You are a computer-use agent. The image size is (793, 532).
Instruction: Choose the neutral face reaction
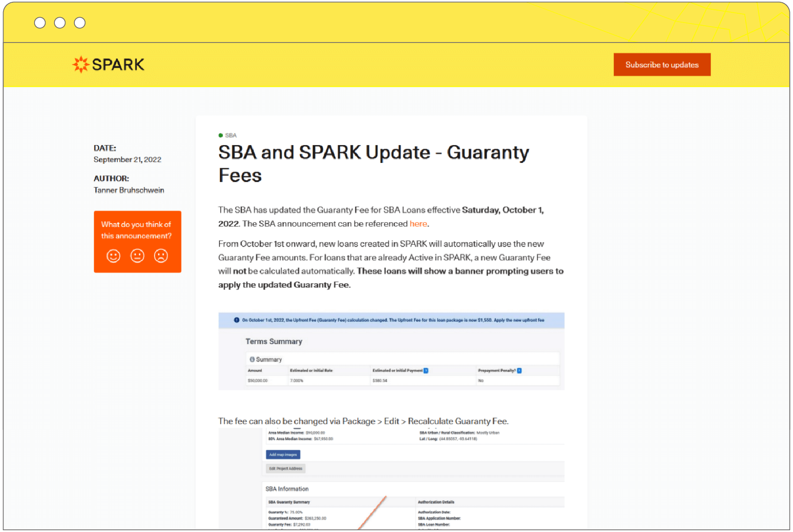(x=137, y=256)
